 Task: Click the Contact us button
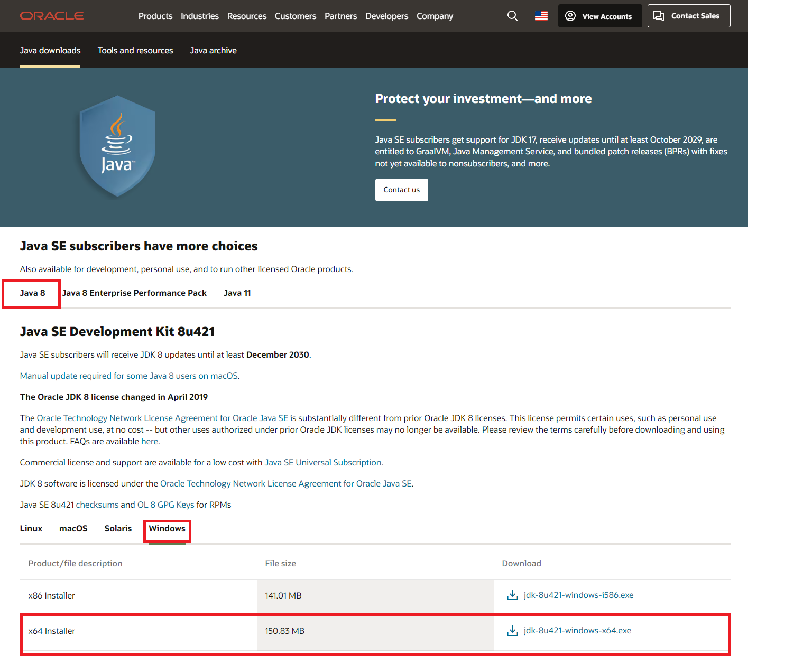point(402,190)
